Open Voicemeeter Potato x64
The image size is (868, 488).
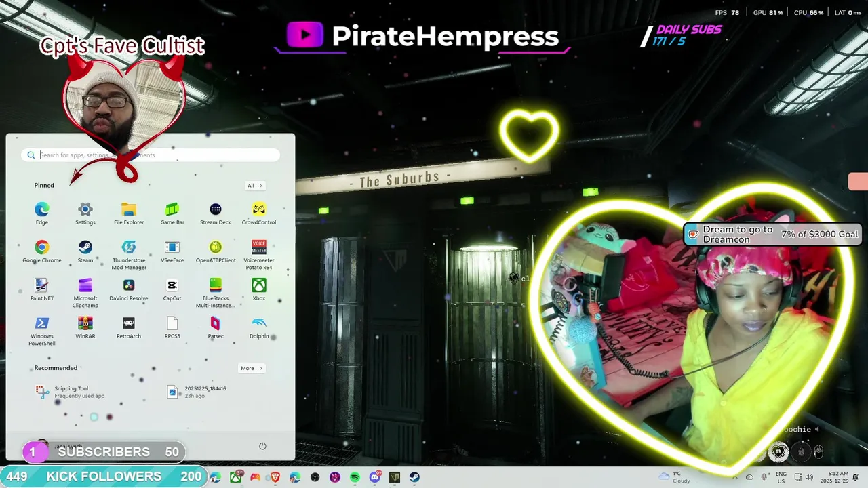tap(259, 255)
